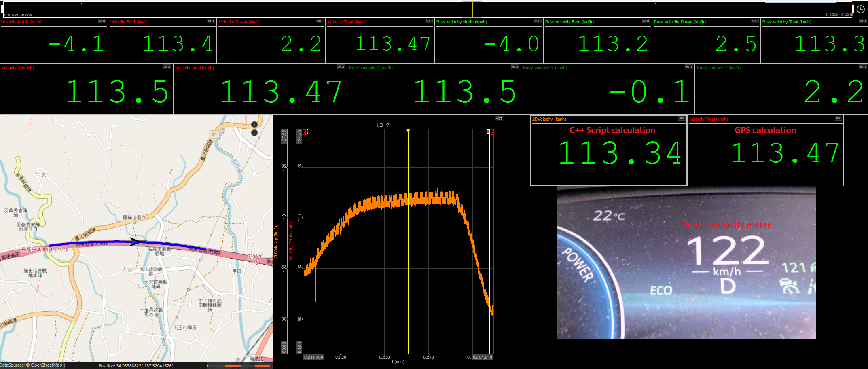Toggle ACT mode on Raw velocity Total display
Viewport: 868px width, 369px height.
pos(863,21)
